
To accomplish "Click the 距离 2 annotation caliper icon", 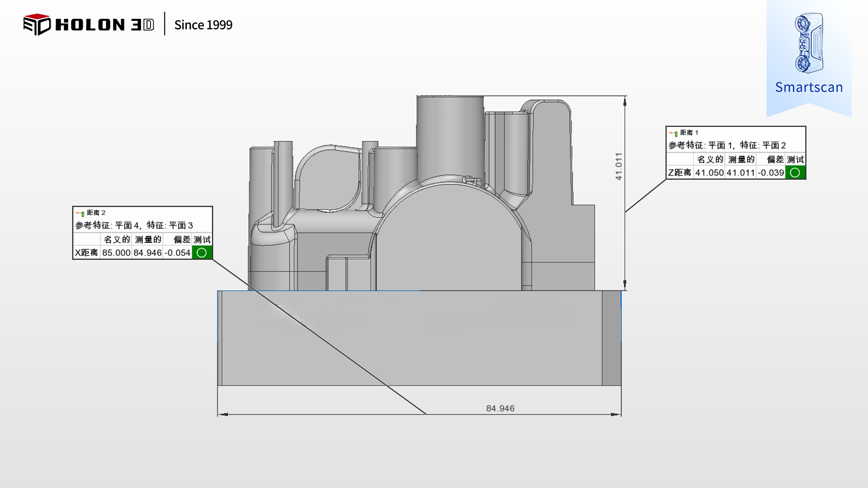I will 80,213.
